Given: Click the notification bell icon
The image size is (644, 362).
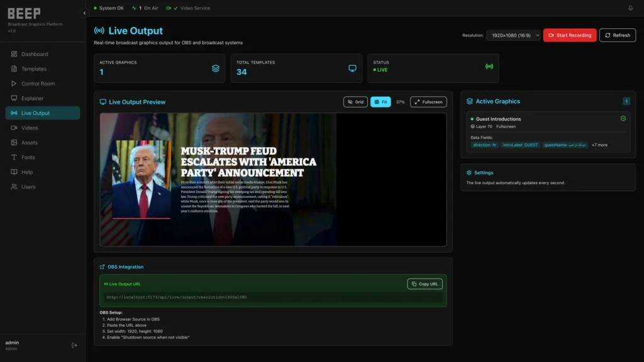Looking at the screenshot, I should [631, 8].
